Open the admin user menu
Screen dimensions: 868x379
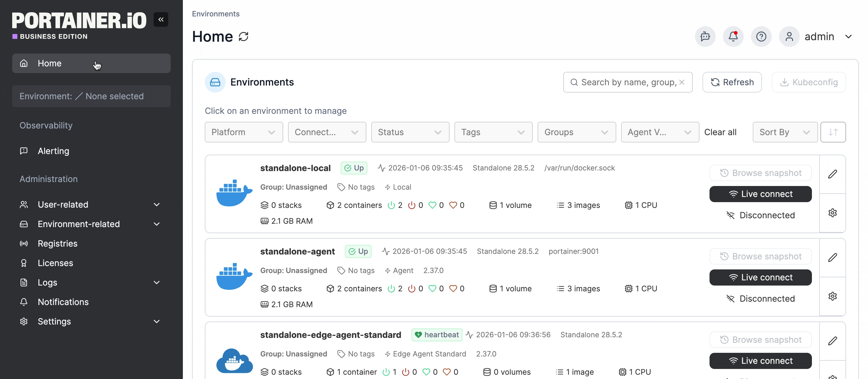[x=819, y=36]
